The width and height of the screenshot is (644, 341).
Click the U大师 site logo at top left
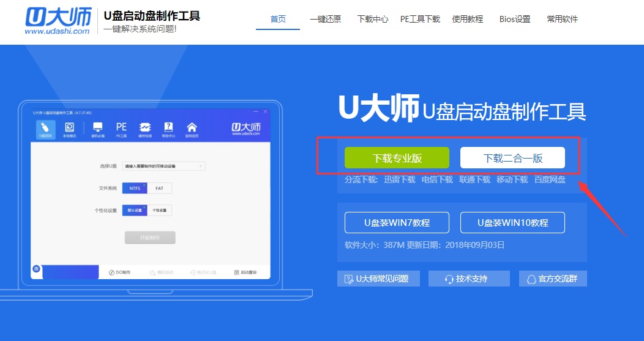pyautogui.click(x=58, y=21)
